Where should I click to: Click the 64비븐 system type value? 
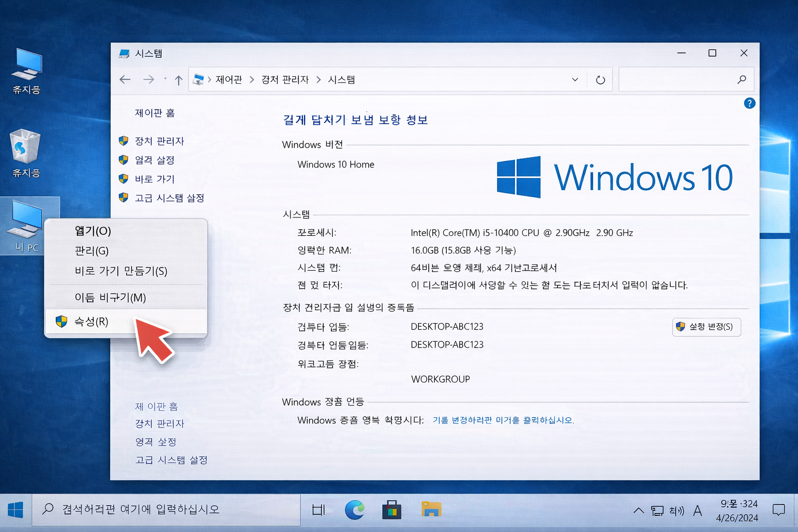click(484, 268)
